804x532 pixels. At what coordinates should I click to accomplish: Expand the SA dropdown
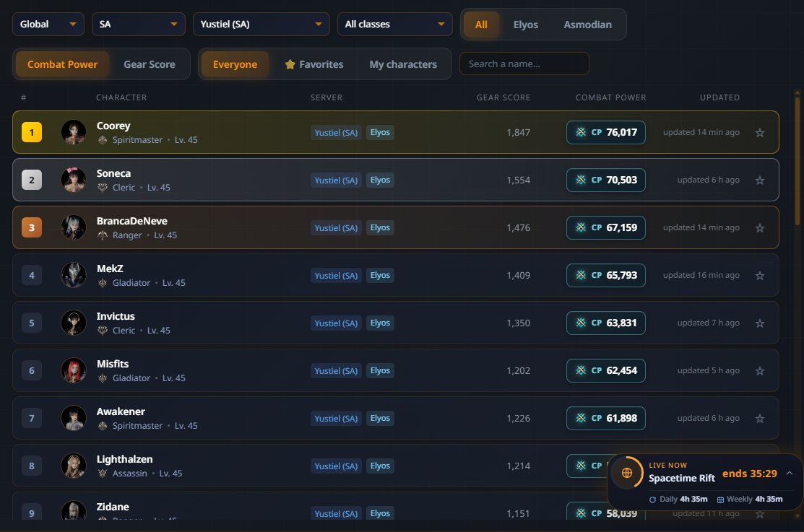click(139, 24)
